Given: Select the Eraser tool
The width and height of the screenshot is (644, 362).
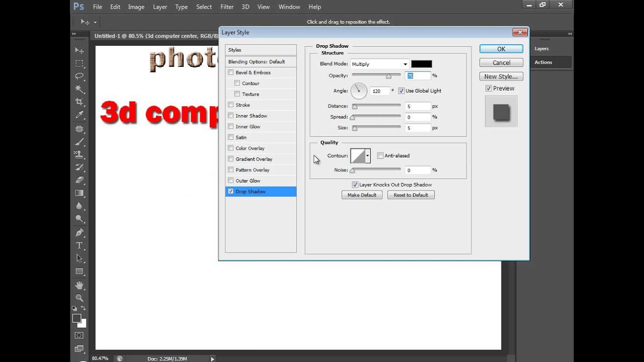Looking at the screenshot, I should point(79,180).
